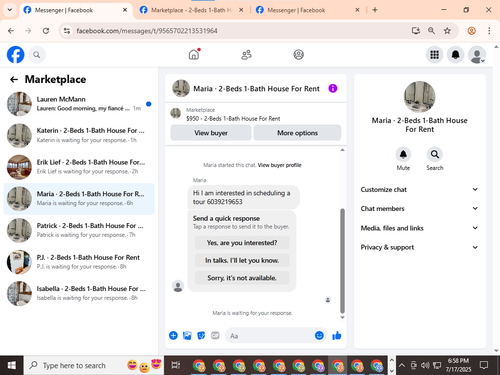500x375 pixels.
Task: Click the message input field Aa
Action: click(270, 336)
